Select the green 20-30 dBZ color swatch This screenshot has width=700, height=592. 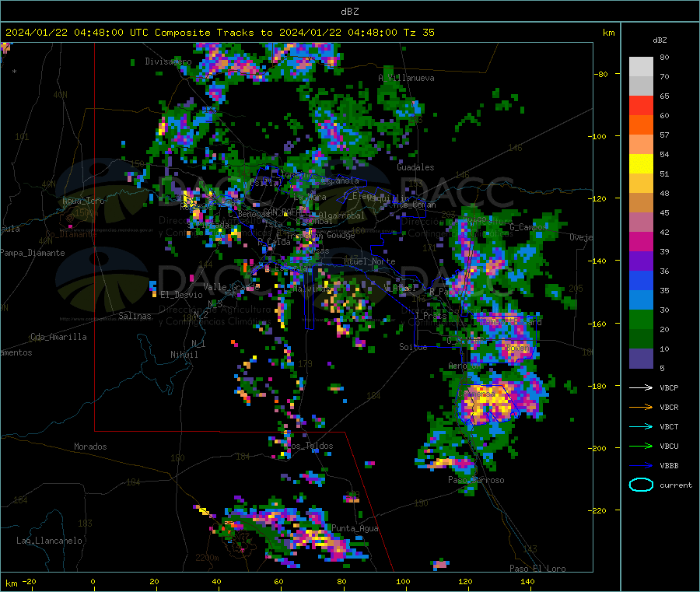pos(641,319)
